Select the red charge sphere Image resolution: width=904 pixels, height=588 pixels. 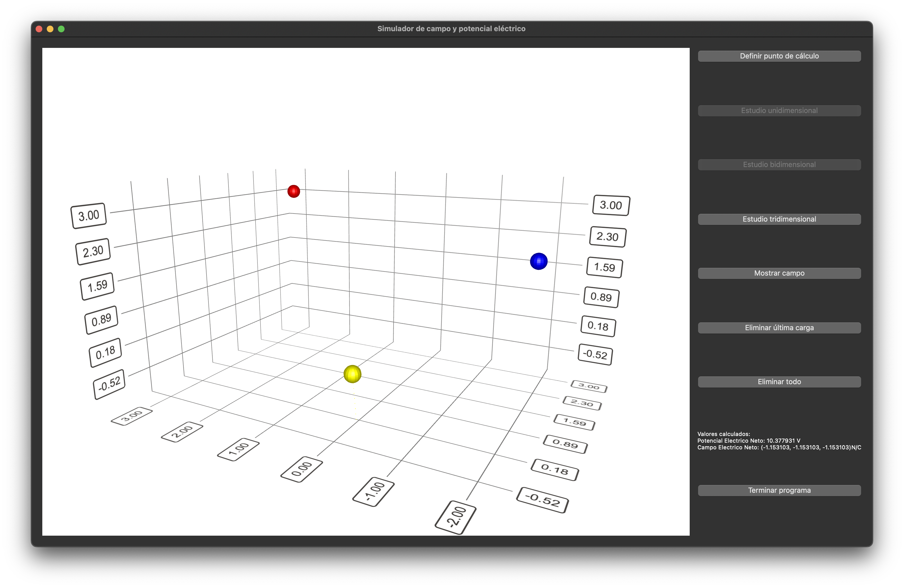coord(294,191)
